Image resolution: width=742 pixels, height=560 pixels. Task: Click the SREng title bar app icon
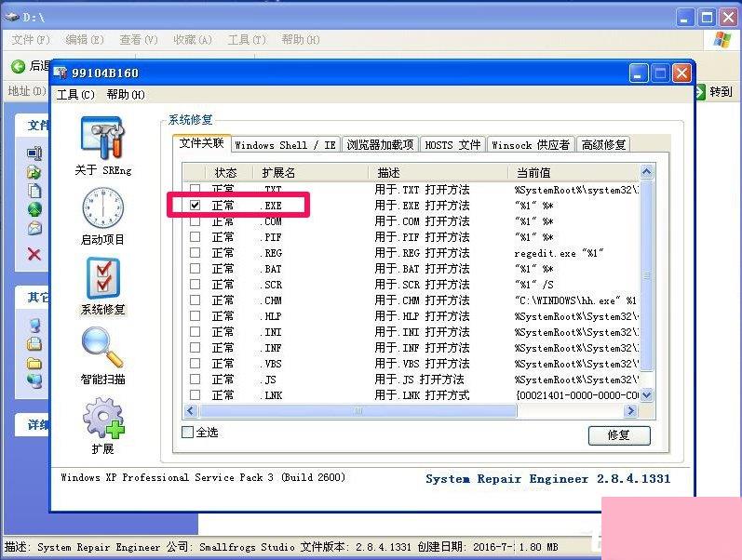[61, 73]
